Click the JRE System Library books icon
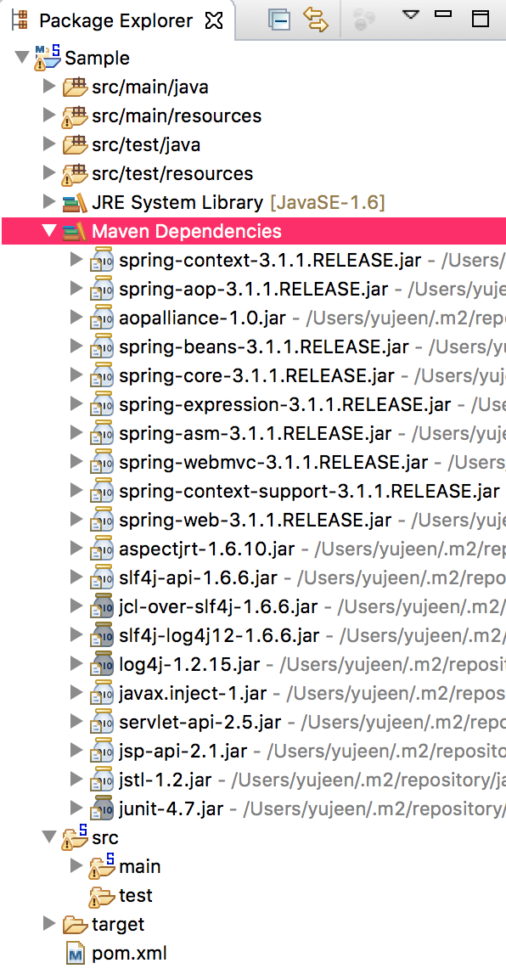 (75, 202)
